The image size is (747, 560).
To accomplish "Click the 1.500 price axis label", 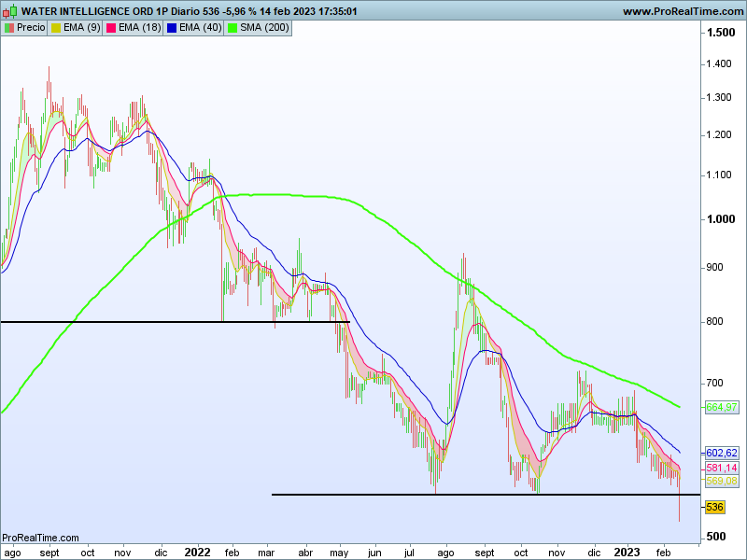I will coord(721,33).
